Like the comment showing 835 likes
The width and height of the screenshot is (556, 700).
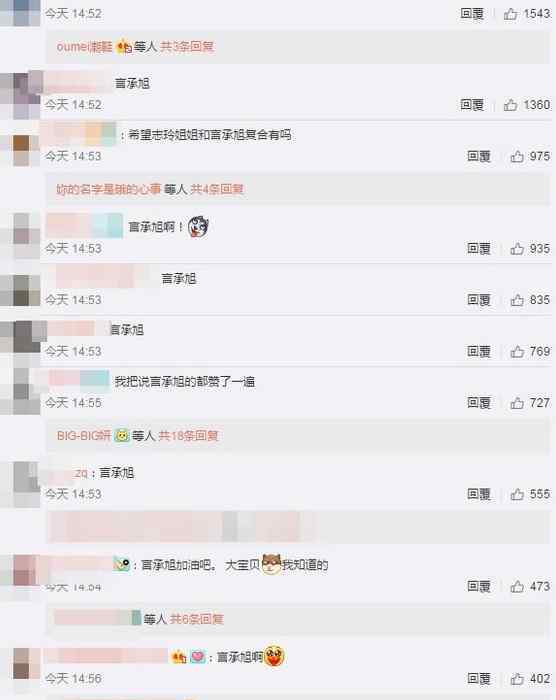coord(517,300)
